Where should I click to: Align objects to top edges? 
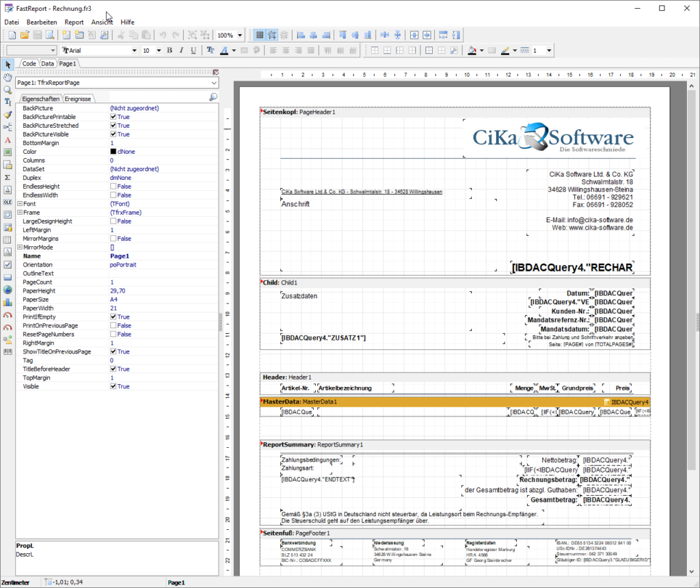342,35
